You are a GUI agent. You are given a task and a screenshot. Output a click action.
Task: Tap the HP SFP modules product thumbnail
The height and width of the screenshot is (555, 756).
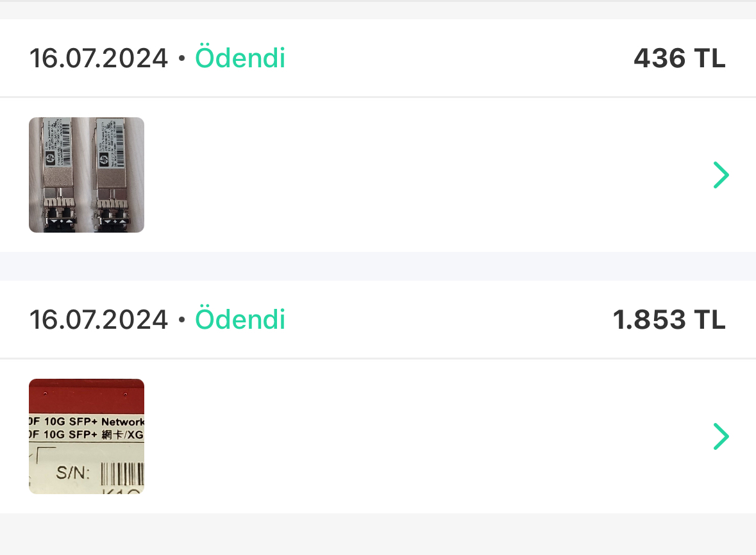tap(87, 175)
